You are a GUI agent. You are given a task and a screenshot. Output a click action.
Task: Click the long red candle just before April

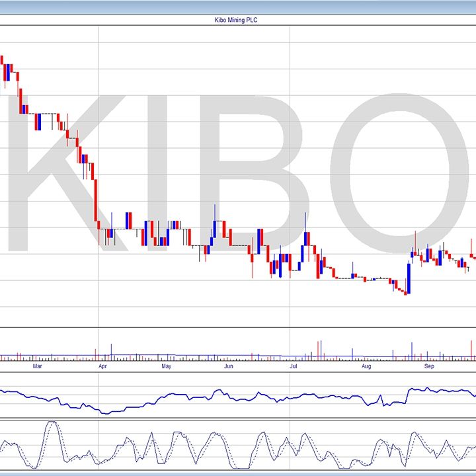[x=97, y=200]
